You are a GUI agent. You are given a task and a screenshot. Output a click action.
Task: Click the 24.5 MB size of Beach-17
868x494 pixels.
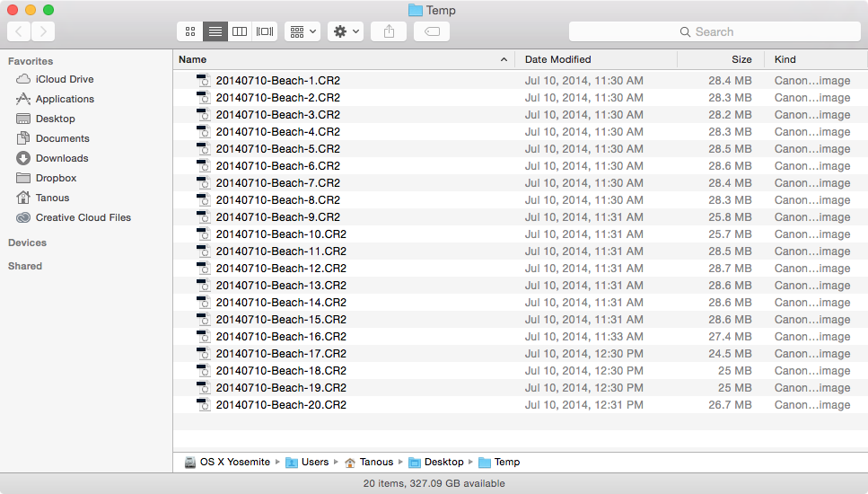click(730, 354)
